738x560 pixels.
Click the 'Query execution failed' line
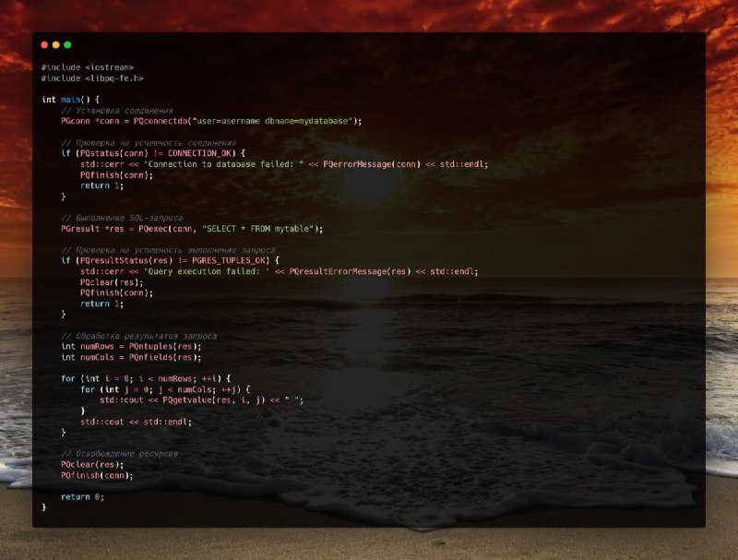pos(280,271)
